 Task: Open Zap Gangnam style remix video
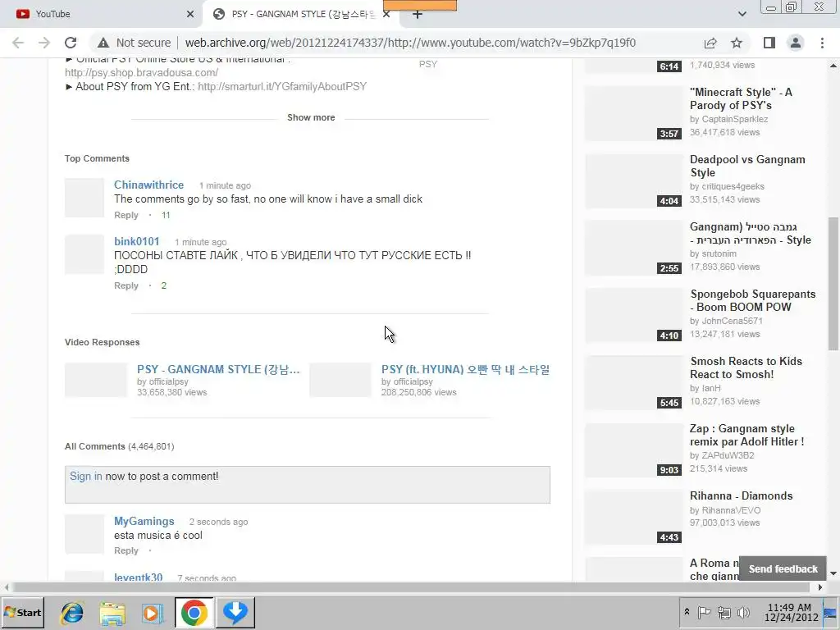click(x=746, y=435)
